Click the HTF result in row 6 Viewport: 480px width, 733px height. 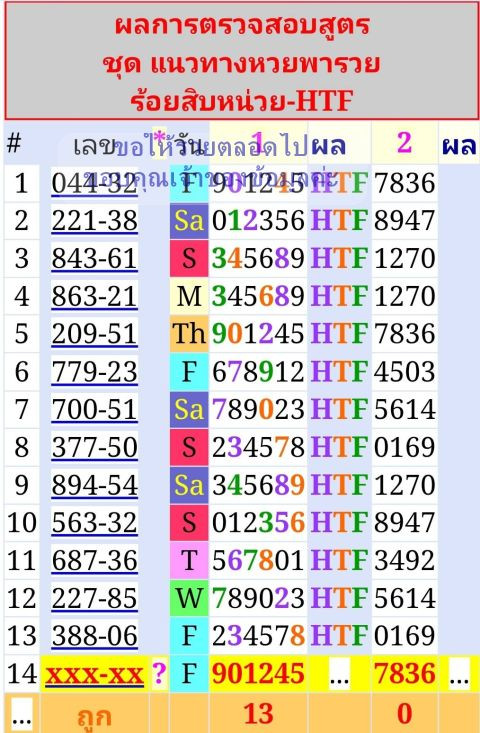coord(339,372)
